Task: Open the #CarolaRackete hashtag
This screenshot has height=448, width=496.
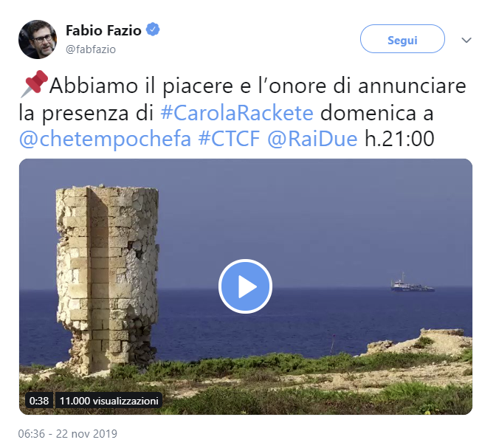Action: [237, 113]
